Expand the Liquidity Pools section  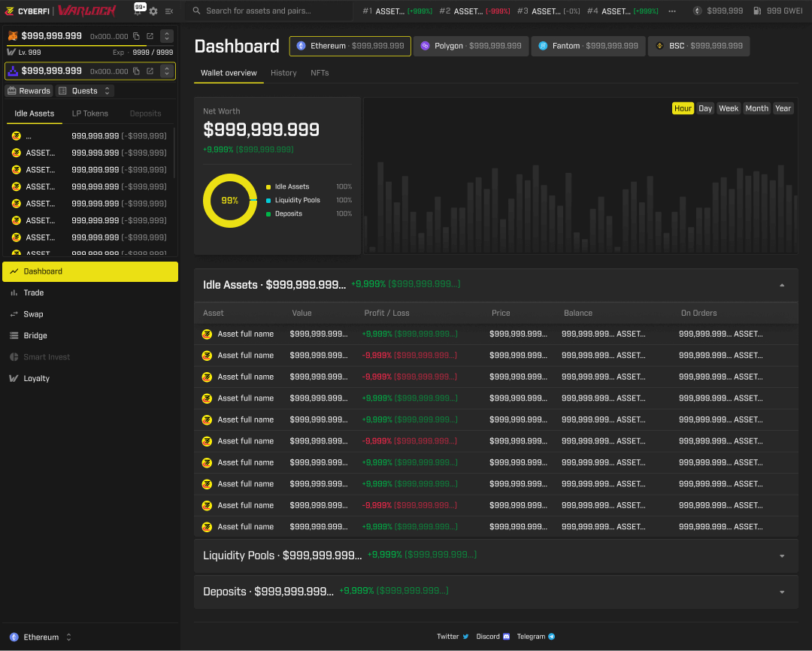coord(781,556)
